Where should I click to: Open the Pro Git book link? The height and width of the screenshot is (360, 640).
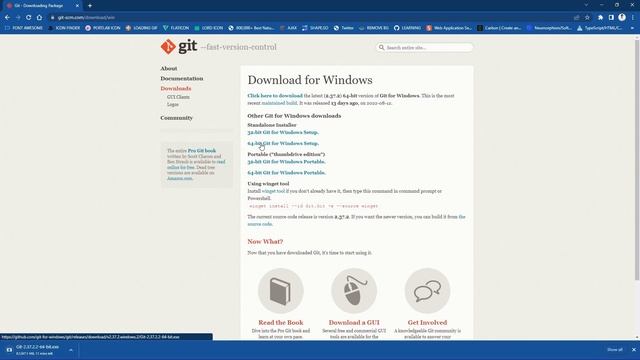pyautogui.click(x=202, y=151)
